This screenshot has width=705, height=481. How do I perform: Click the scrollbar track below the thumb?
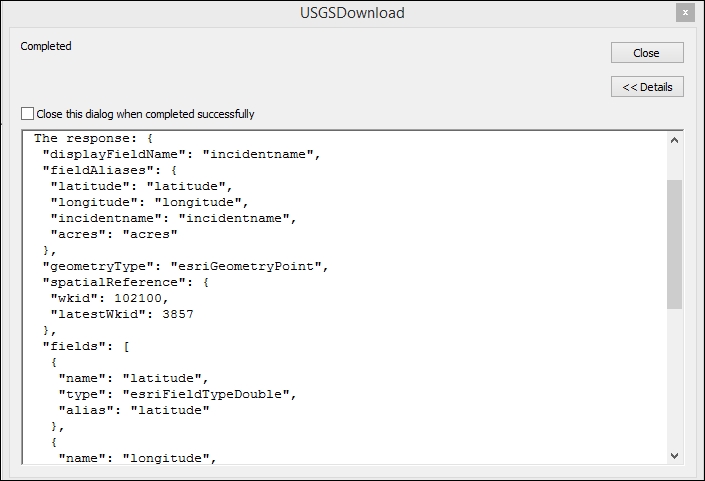point(674,380)
